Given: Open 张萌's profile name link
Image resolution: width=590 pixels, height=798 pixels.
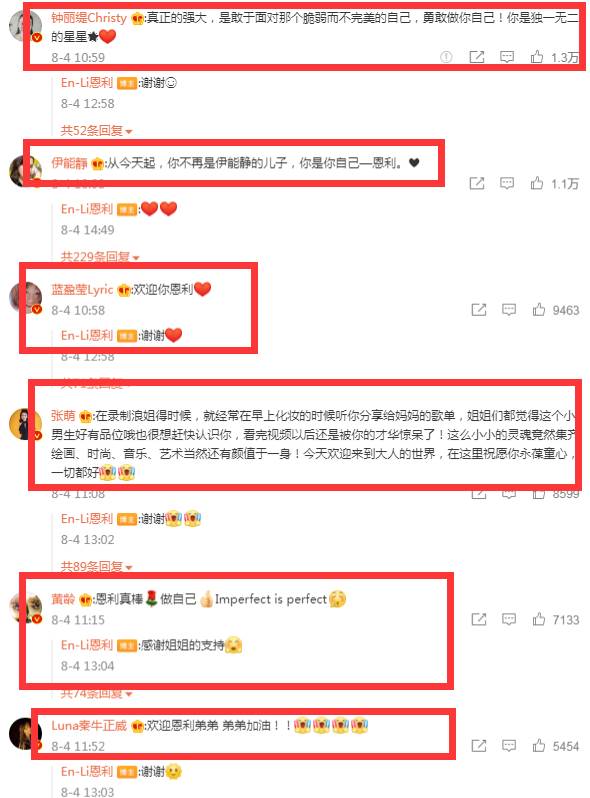Looking at the screenshot, I should pyautogui.click(x=63, y=416).
